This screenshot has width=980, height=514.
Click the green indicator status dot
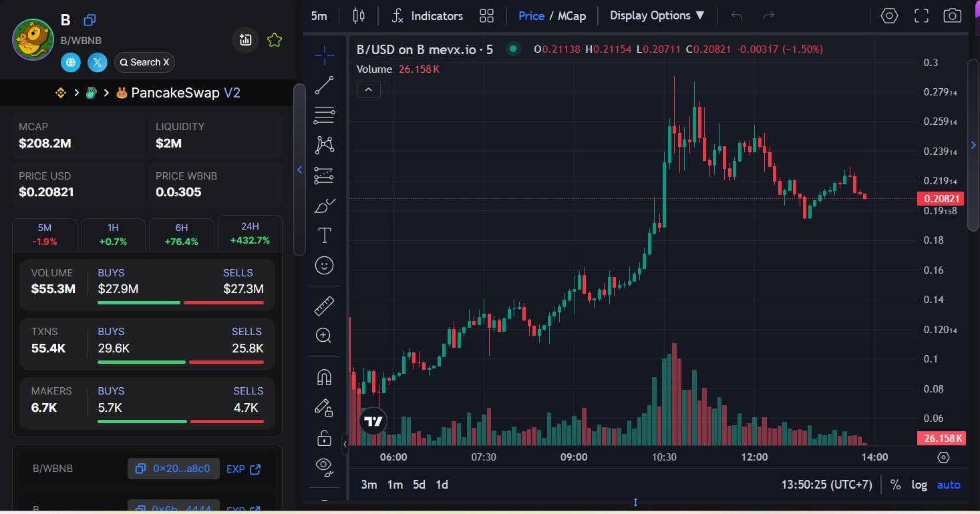pos(512,49)
